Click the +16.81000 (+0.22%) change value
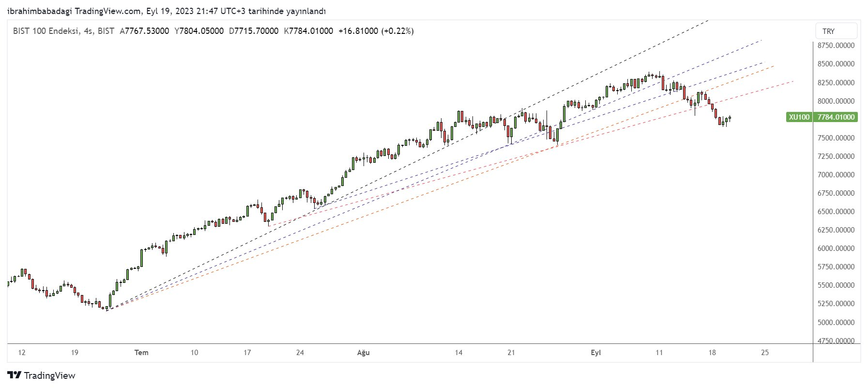The width and height of the screenshot is (868, 388). [376, 31]
